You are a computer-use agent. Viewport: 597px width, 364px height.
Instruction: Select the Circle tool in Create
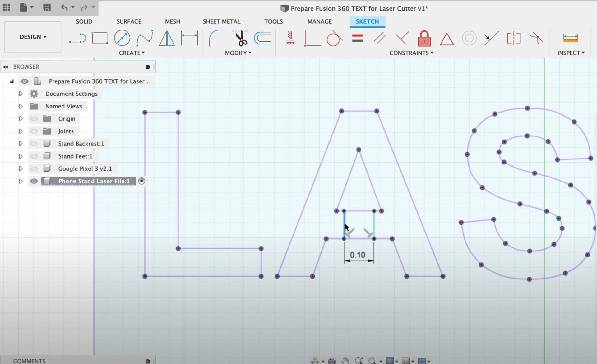(x=122, y=38)
